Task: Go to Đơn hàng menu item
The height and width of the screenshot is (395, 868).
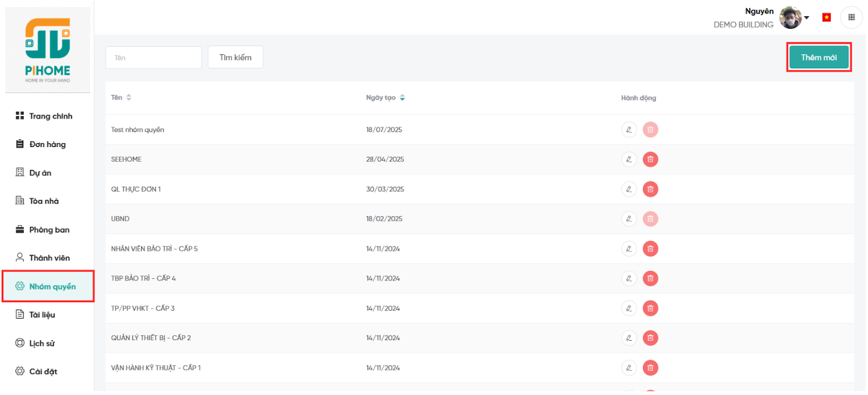Action: [47, 144]
